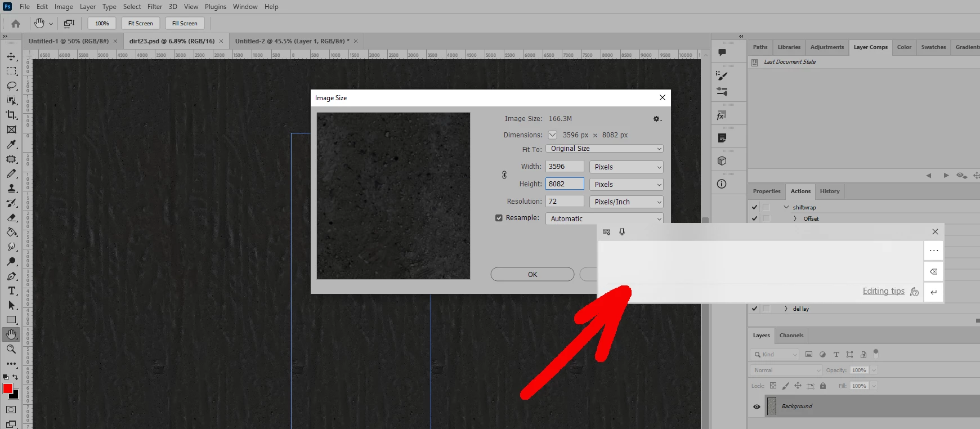Open the Filter menu
Screen dimensions: 980x429
click(x=155, y=7)
